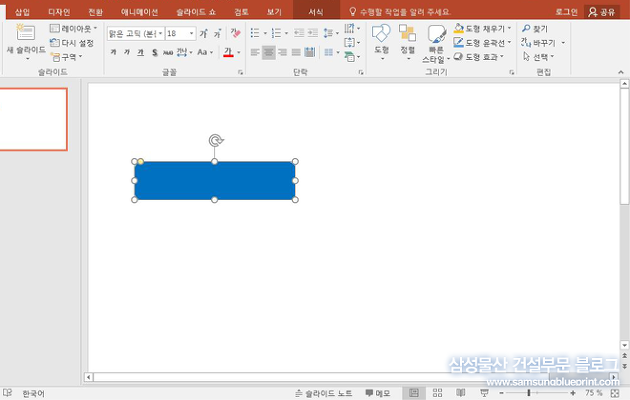The width and height of the screenshot is (630, 400).
Task: Click Shape Effects (도형 효과)
Action: (479, 57)
